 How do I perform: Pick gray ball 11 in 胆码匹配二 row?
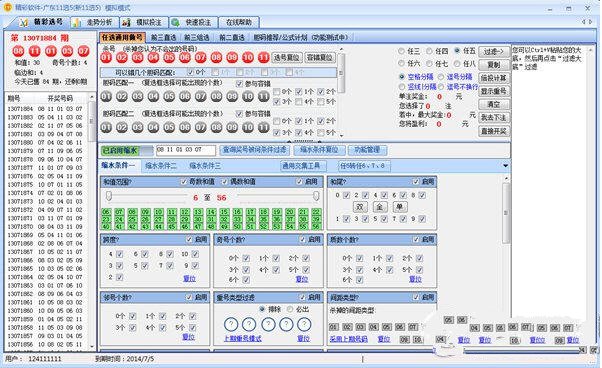[263, 127]
